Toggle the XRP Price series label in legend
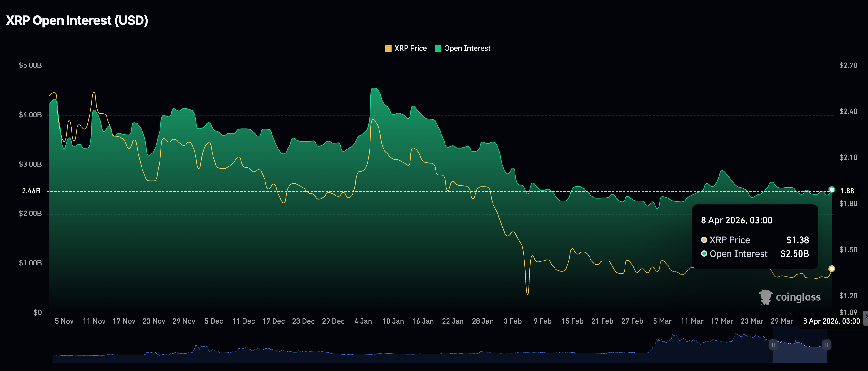Screen dimensions: 868x371 point(410,49)
